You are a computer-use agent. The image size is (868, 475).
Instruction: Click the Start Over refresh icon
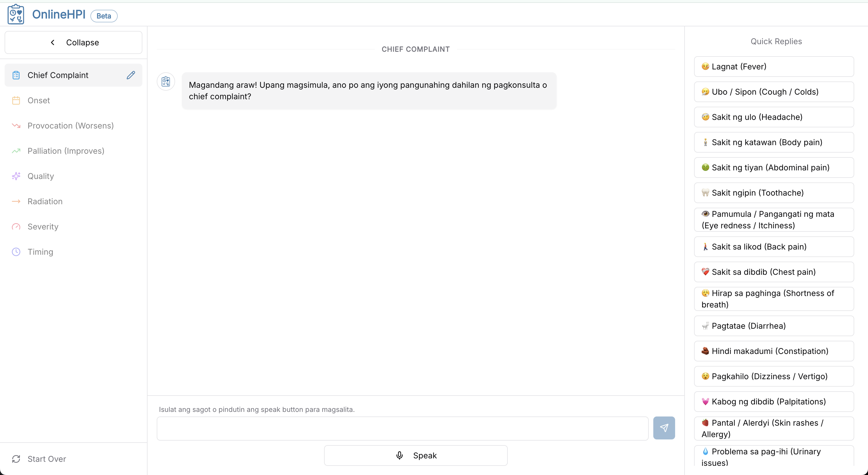click(x=16, y=459)
